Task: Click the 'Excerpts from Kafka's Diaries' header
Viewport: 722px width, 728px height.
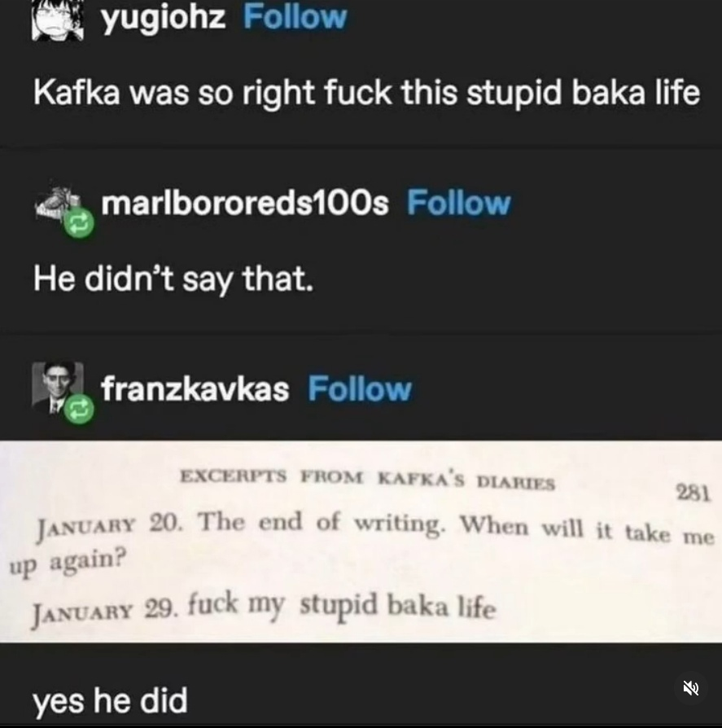Action: click(367, 479)
